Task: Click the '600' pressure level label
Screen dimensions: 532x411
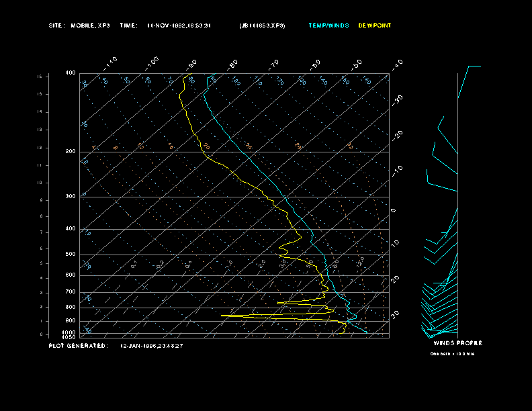Action: pos(71,275)
